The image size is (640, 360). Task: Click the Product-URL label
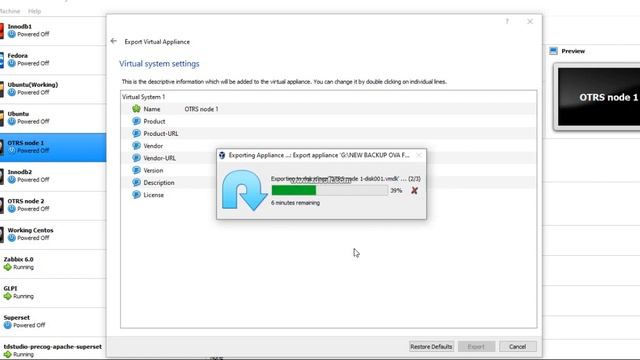161,133
